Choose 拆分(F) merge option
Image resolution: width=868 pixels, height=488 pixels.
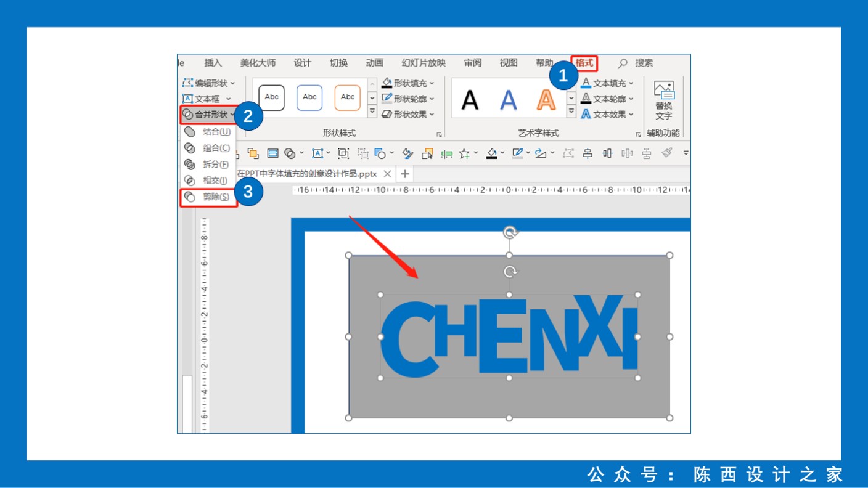(x=208, y=164)
